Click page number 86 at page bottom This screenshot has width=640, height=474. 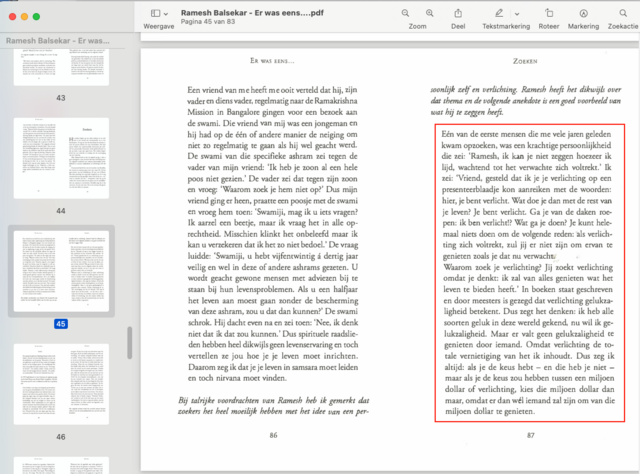273,435
